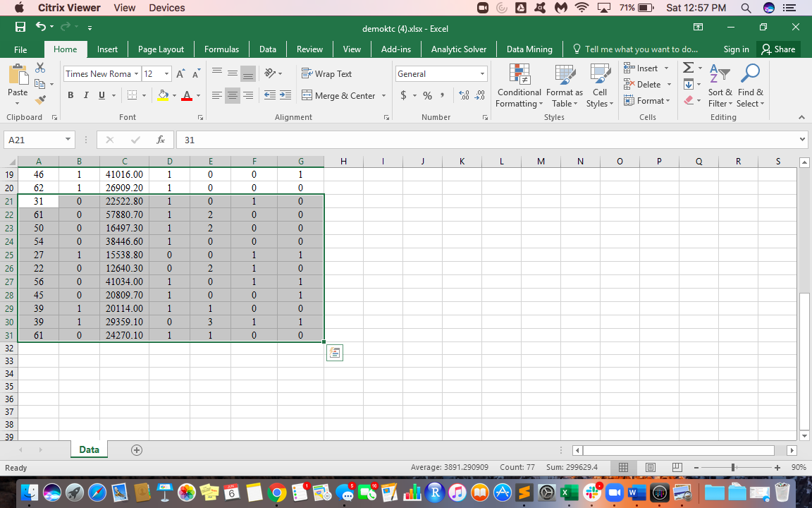Open the font size dropdown
Viewport: 812px width, 508px height.
[x=166, y=73]
